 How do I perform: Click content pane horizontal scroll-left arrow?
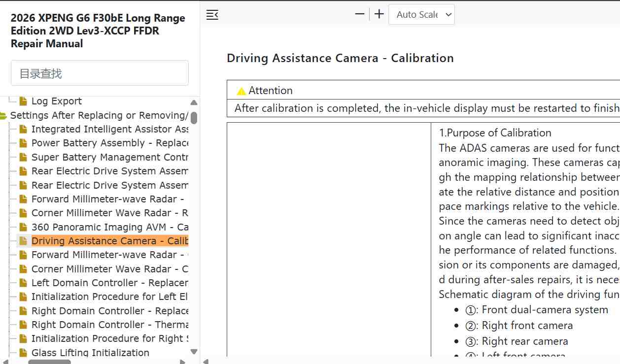pos(206,362)
